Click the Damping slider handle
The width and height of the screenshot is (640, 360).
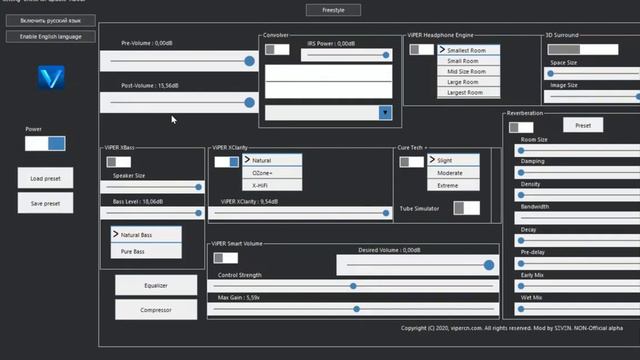521,173
